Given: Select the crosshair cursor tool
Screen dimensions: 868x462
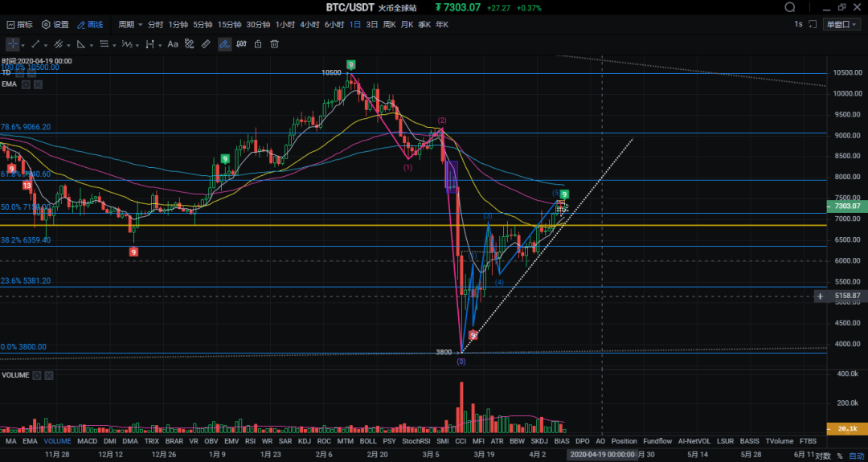Looking at the screenshot, I should (x=13, y=44).
